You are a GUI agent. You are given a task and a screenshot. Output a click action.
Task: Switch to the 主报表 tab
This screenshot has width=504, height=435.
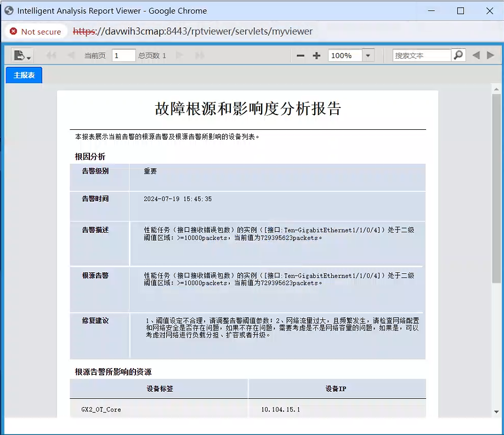point(24,75)
